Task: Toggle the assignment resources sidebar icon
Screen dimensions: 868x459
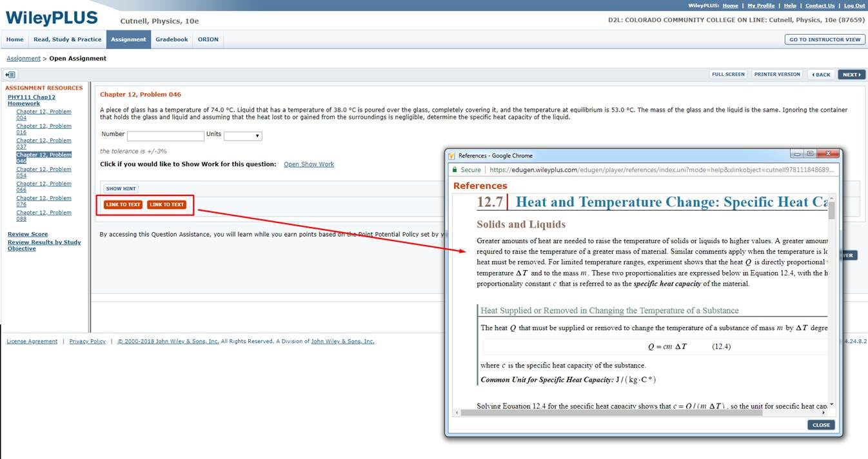Action: click(10, 75)
